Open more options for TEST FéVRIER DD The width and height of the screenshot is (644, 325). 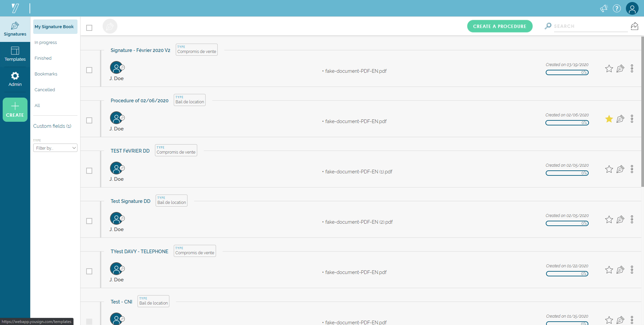coord(632,169)
